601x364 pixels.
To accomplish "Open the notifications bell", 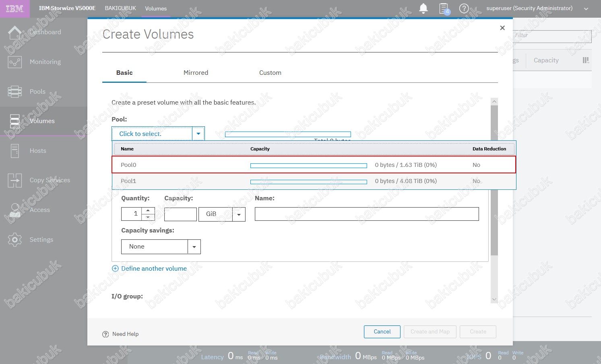I will tap(423, 8).
